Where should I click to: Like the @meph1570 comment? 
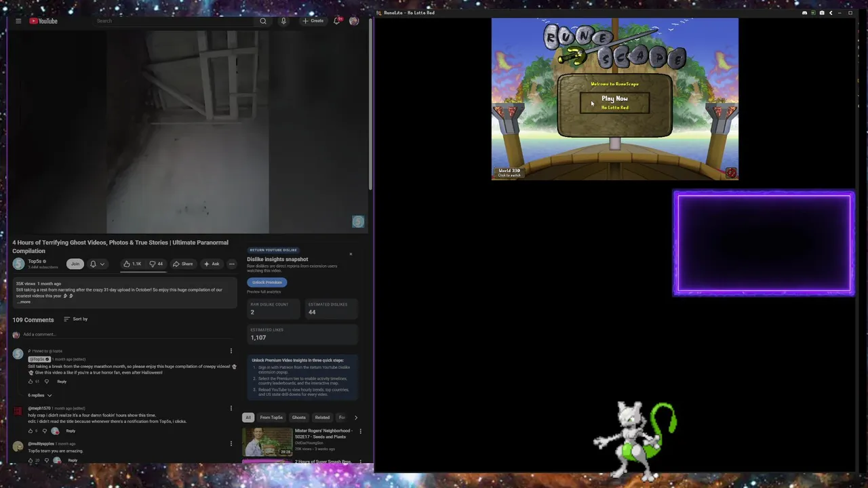pyautogui.click(x=31, y=431)
